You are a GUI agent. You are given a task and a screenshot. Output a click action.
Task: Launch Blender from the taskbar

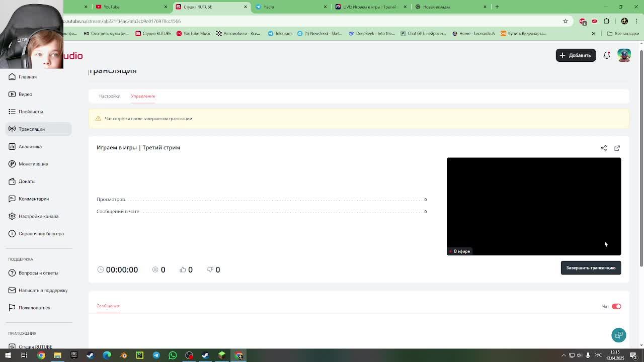[x=123, y=355]
